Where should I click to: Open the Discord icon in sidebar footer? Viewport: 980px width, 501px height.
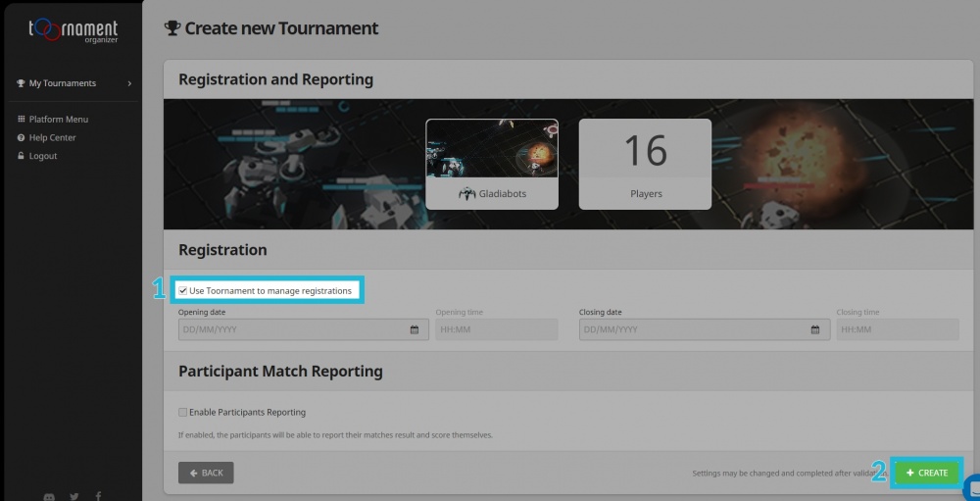click(x=49, y=497)
